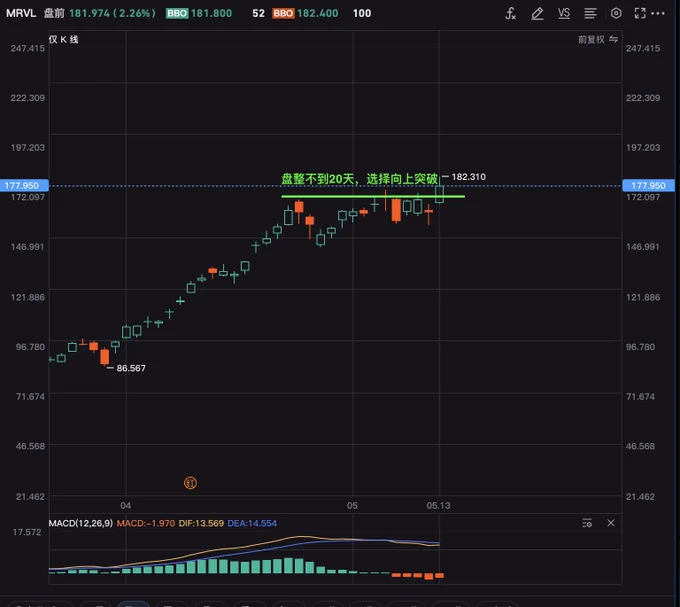
Task: Click the 182.400 ask price
Action: tap(317, 13)
